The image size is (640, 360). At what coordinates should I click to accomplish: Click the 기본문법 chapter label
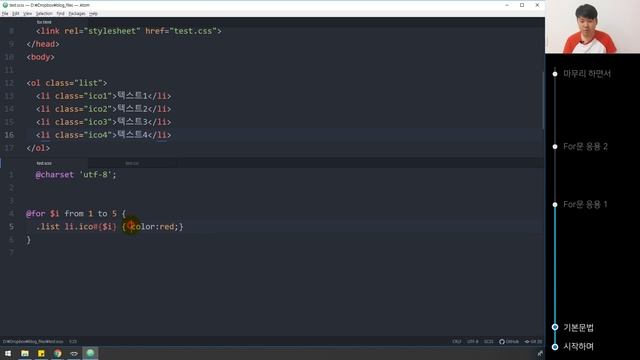578,327
